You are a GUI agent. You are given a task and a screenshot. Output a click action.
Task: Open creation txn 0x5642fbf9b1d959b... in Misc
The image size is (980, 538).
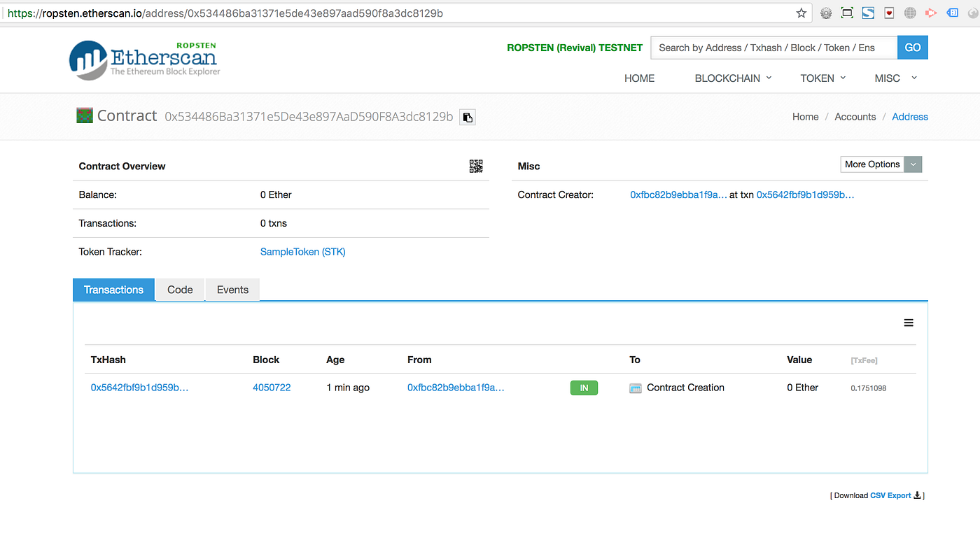click(x=805, y=195)
